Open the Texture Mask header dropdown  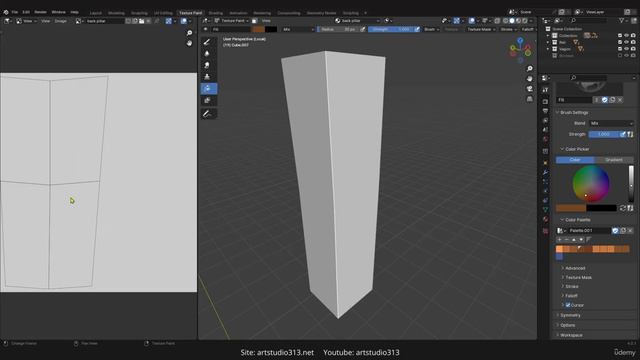click(481, 29)
